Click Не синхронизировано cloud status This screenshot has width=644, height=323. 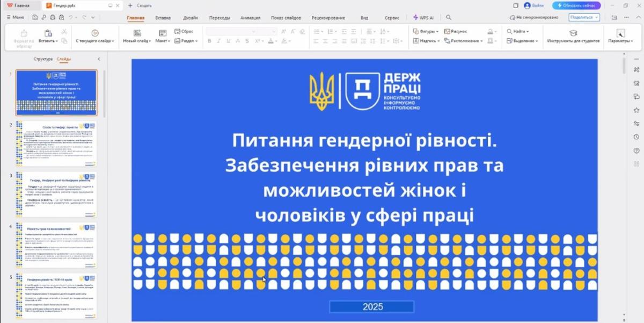click(533, 17)
